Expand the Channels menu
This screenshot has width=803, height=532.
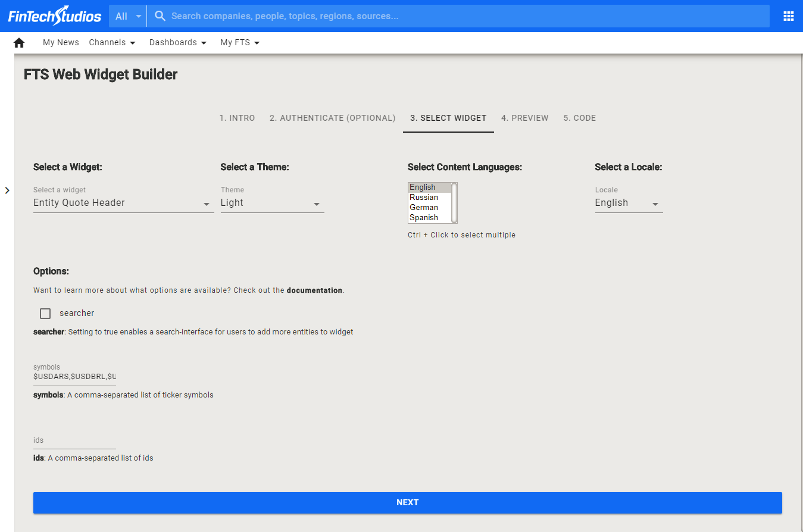click(112, 42)
